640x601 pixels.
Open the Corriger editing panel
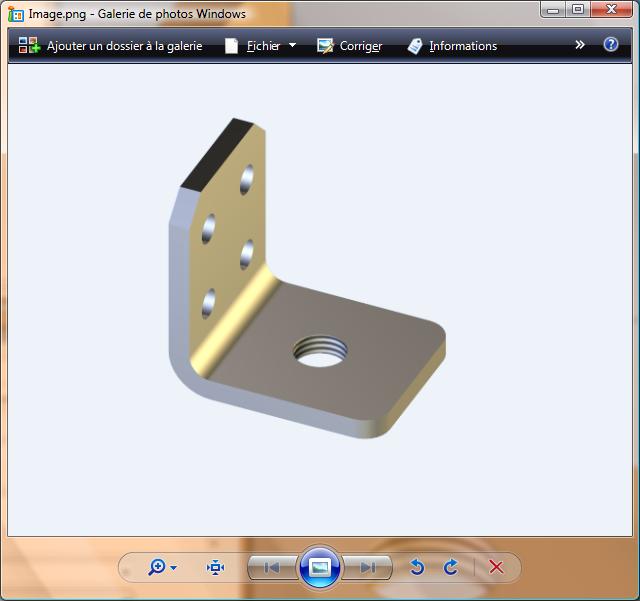pos(350,46)
